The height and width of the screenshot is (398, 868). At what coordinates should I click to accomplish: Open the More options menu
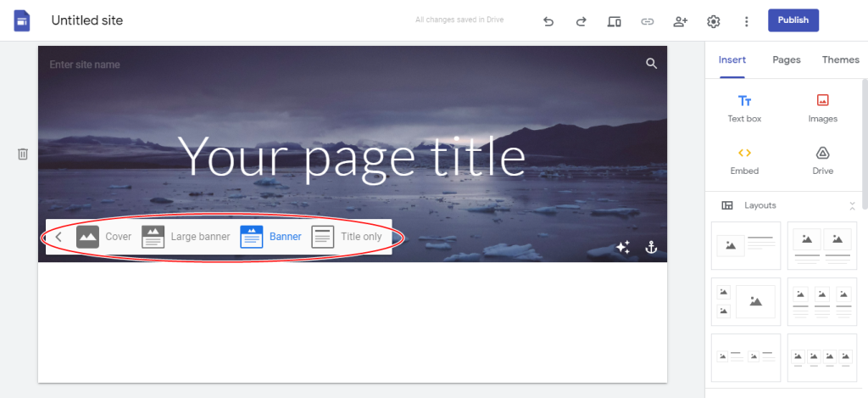click(x=747, y=21)
